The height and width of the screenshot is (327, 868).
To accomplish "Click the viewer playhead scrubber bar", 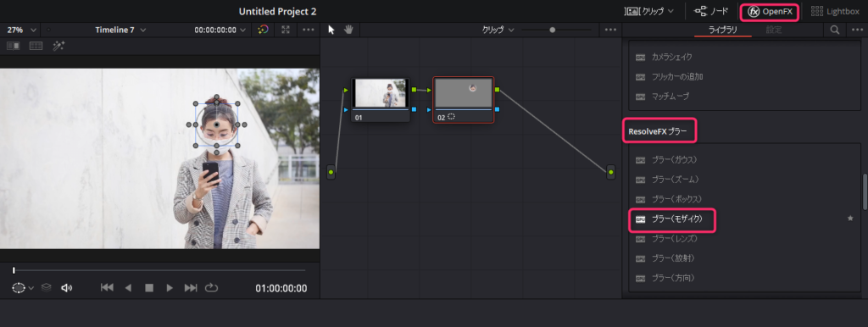I will 159,270.
